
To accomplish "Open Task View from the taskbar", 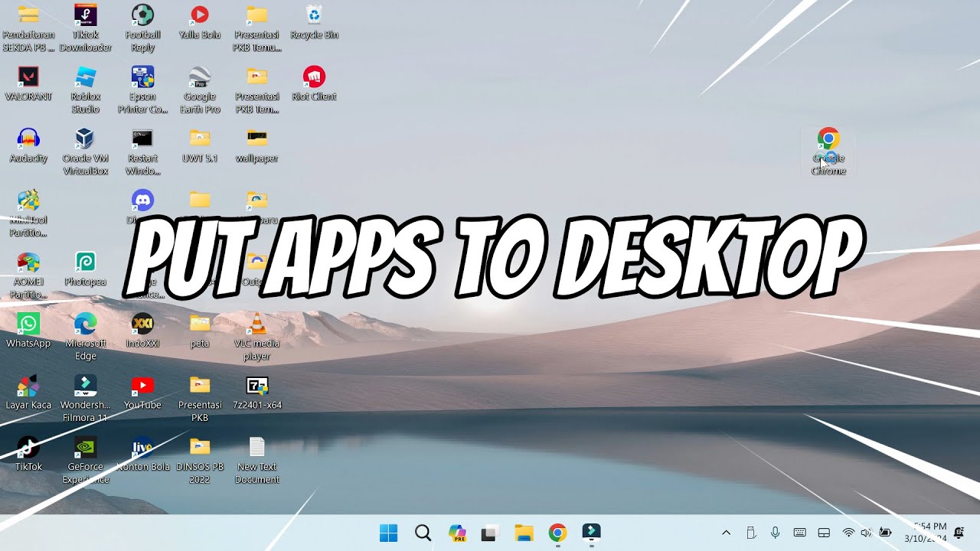I will pyautogui.click(x=490, y=533).
